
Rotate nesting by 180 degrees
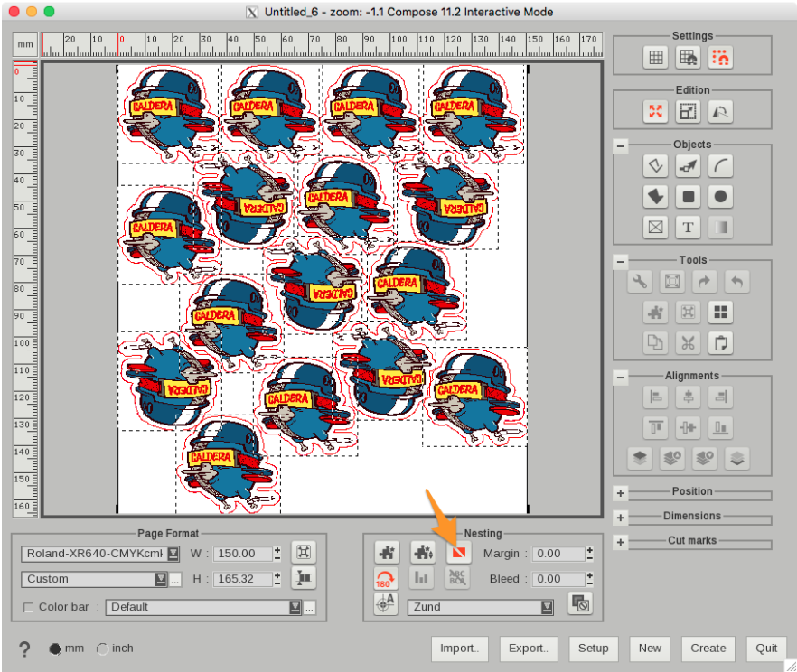click(386, 578)
